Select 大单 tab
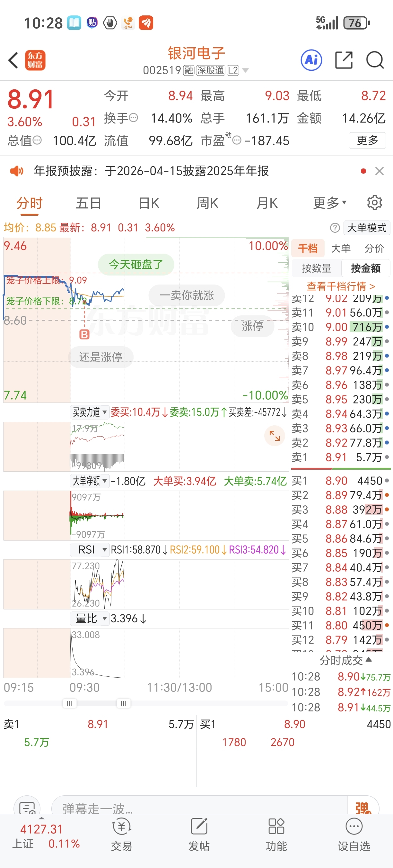 [341, 248]
